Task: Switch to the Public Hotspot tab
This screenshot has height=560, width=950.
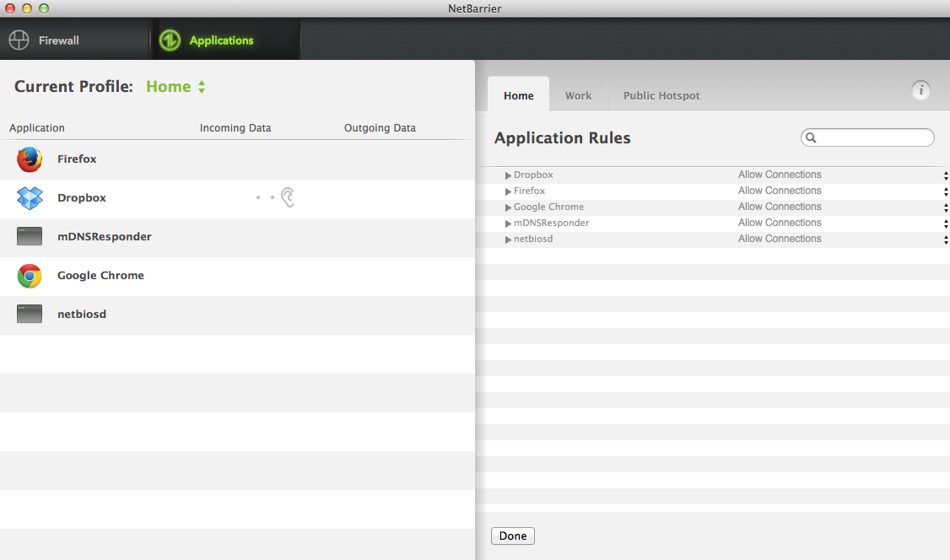Action: (x=661, y=95)
